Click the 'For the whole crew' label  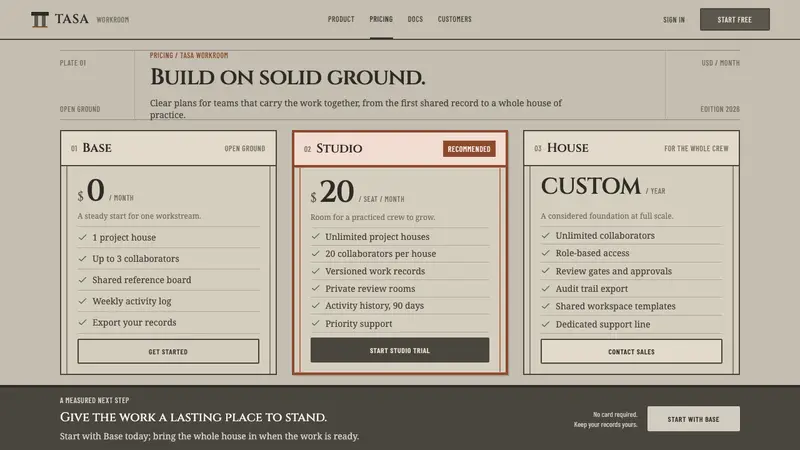click(696, 148)
